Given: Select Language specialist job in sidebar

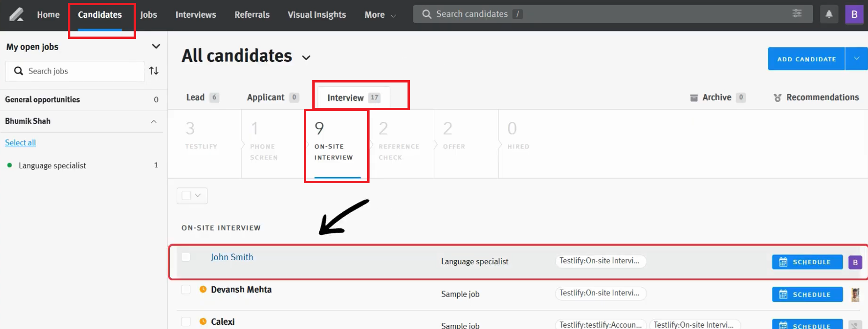Looking at the screenshot, I should (x=83, y=165).
